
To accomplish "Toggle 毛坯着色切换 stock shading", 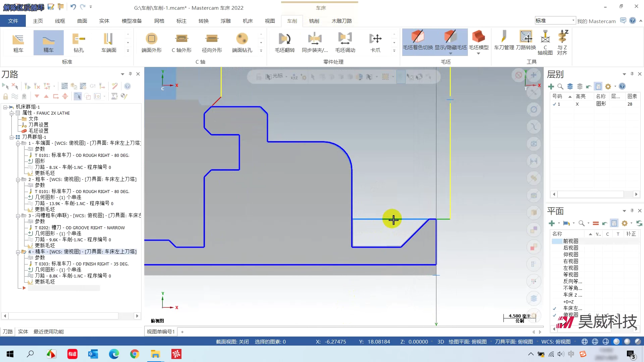I will [x=418, y=41].
